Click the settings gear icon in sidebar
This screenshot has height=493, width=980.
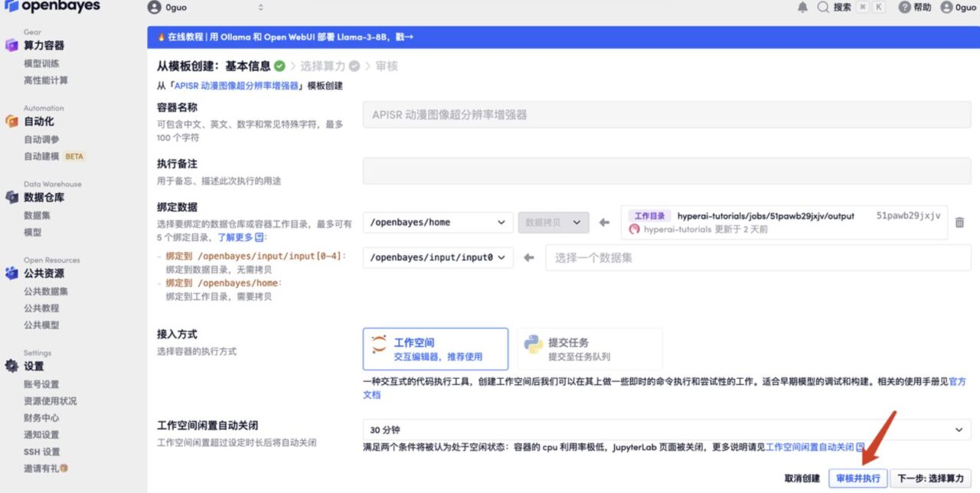[x=11, y=366]
